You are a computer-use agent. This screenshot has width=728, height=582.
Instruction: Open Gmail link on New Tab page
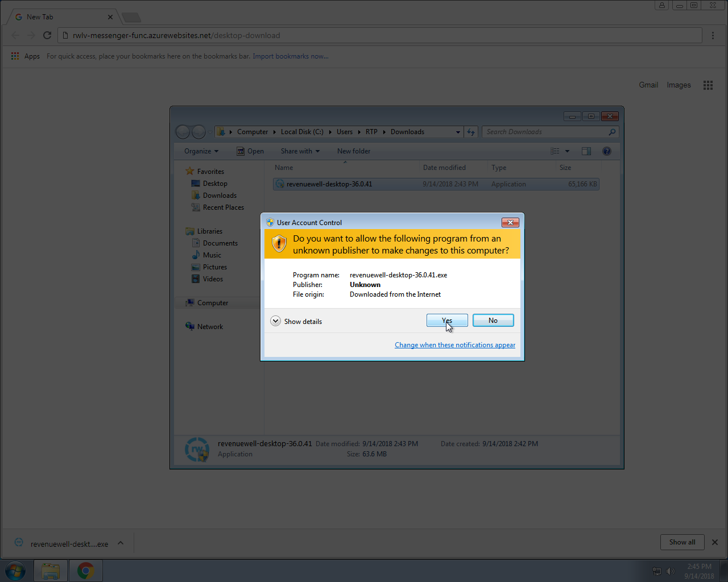(x=648, y=85)
